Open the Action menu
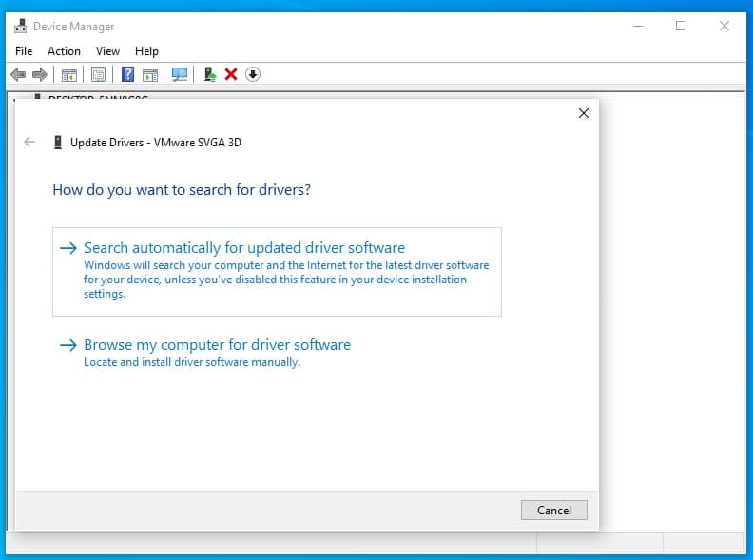Screen dimensions: 753x560 64,51
